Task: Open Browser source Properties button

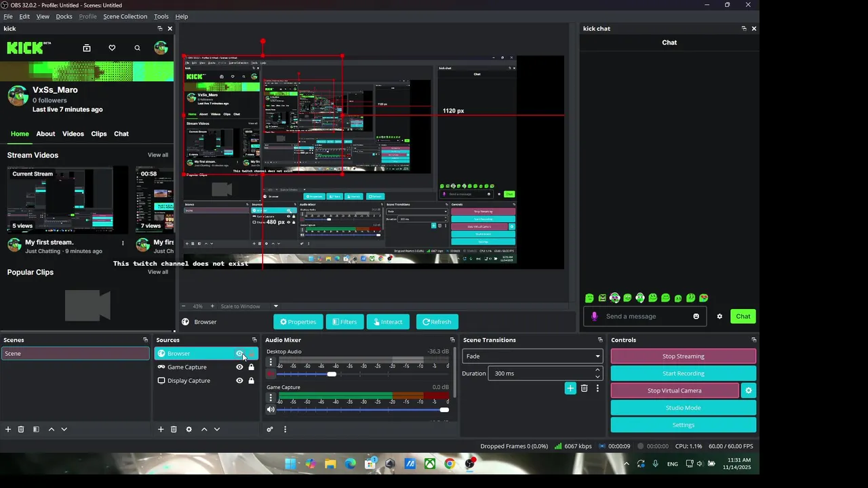Action: pyautogui.click(x=298, y=322)
